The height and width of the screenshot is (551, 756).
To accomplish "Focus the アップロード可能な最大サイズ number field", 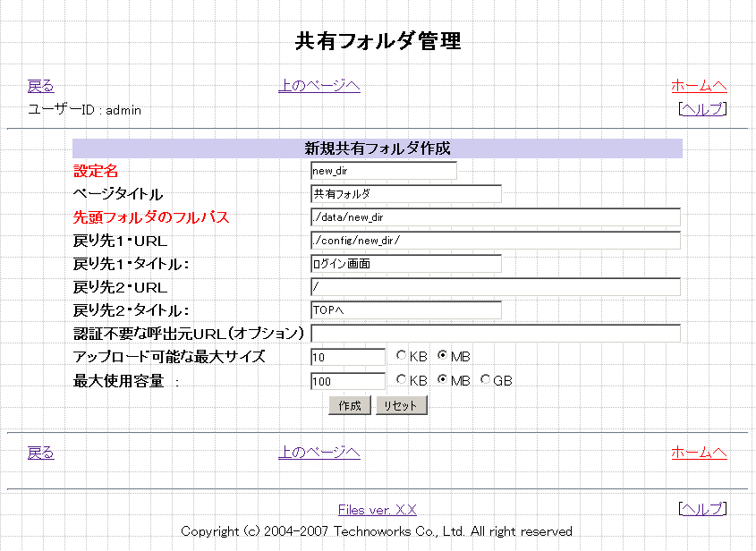I will 347,357.
